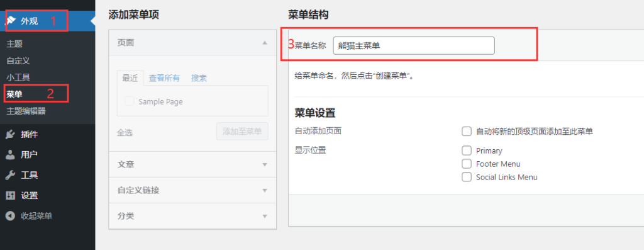Open the 主题编辑器 submenu item

pyautogui.click(x=26, y=111)
